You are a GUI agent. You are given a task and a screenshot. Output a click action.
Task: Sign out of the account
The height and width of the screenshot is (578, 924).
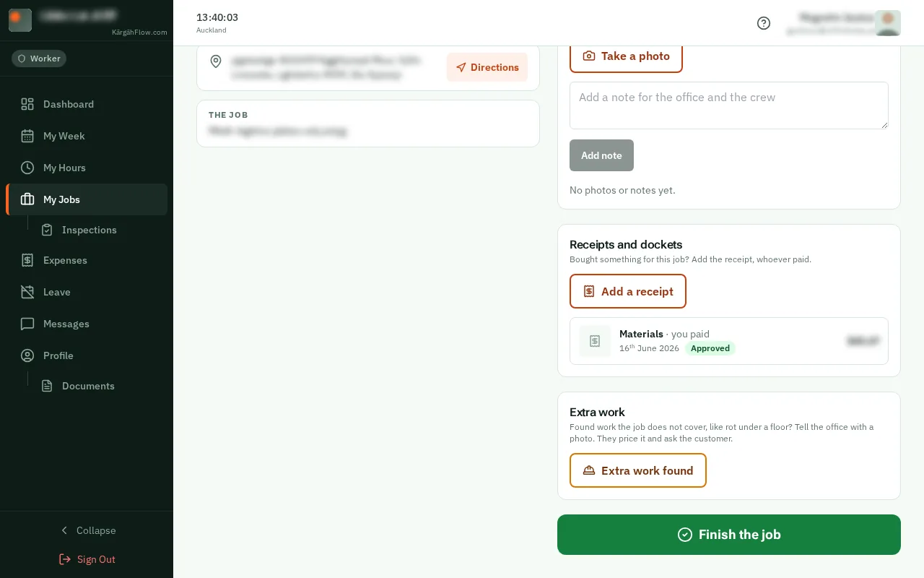[87, 559]
